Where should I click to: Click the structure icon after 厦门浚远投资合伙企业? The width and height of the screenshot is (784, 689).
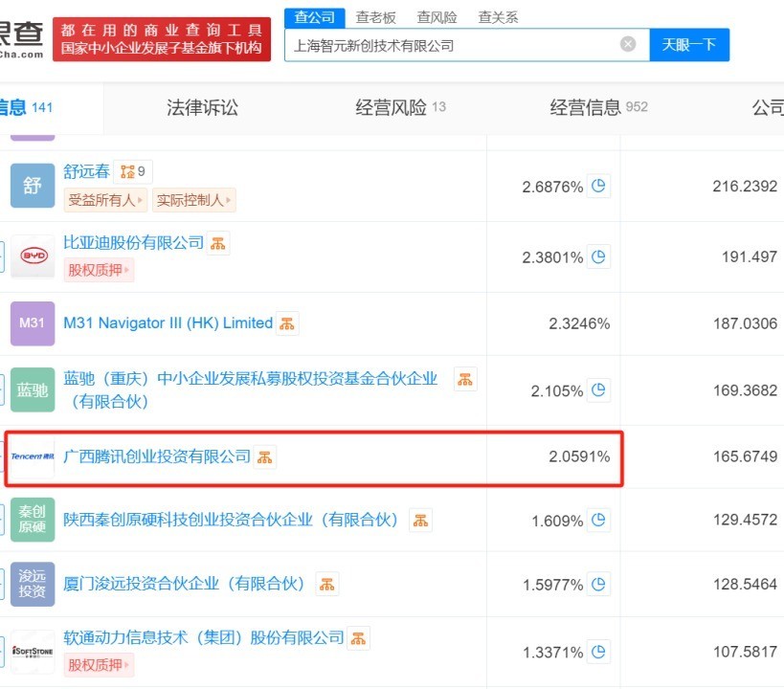[x=326, y=584]
